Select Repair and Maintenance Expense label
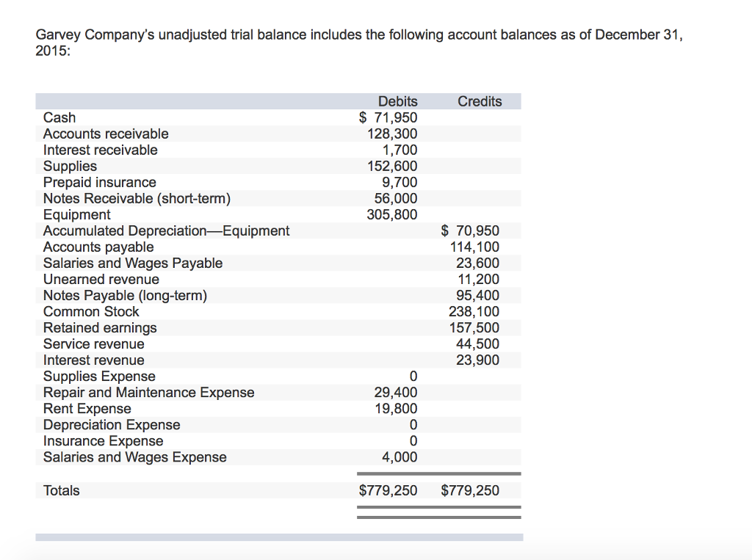The image size is (752, 560). (x=148, y=393)
